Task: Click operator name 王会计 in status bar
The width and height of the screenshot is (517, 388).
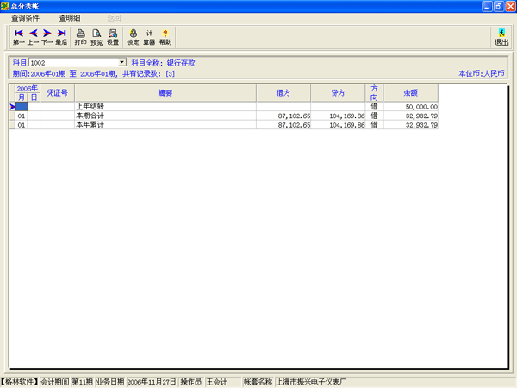Action: pos(217,382)
